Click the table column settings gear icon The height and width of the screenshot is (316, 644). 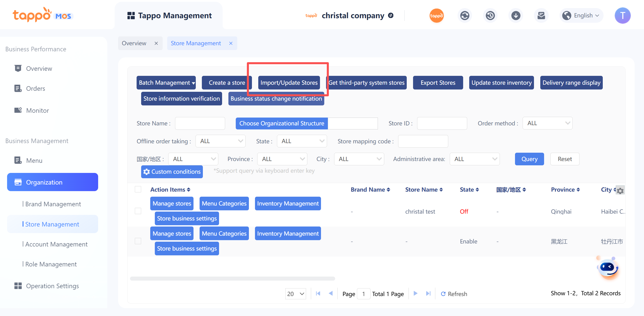pyautogui.click(x=620, y=190)
